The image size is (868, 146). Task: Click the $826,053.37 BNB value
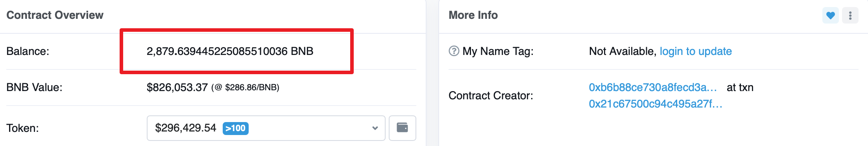[x=177, y=88]
